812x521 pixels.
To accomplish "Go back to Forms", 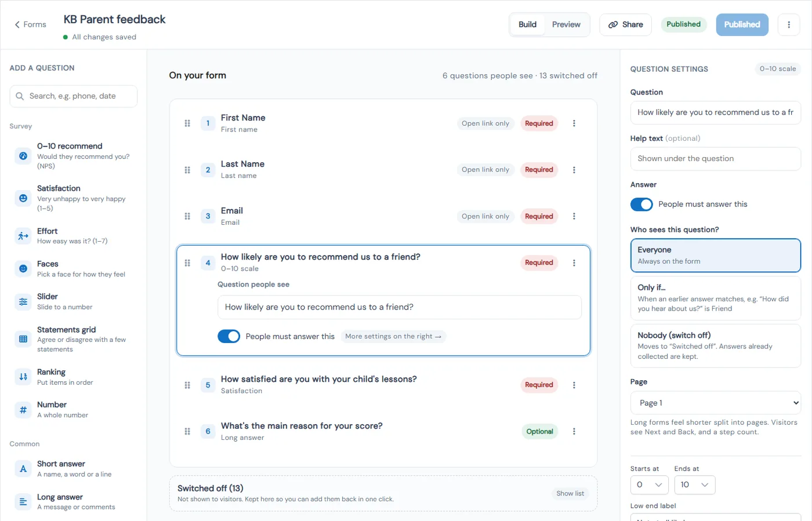I will [x=30, y=24].
